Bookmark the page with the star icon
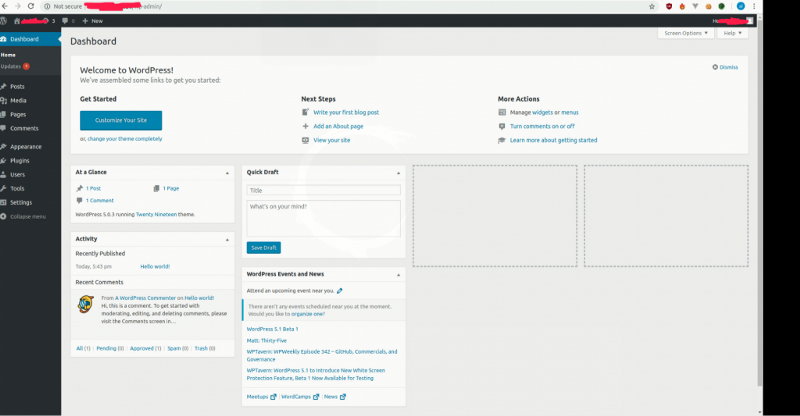800x416 pixels. 652,7
